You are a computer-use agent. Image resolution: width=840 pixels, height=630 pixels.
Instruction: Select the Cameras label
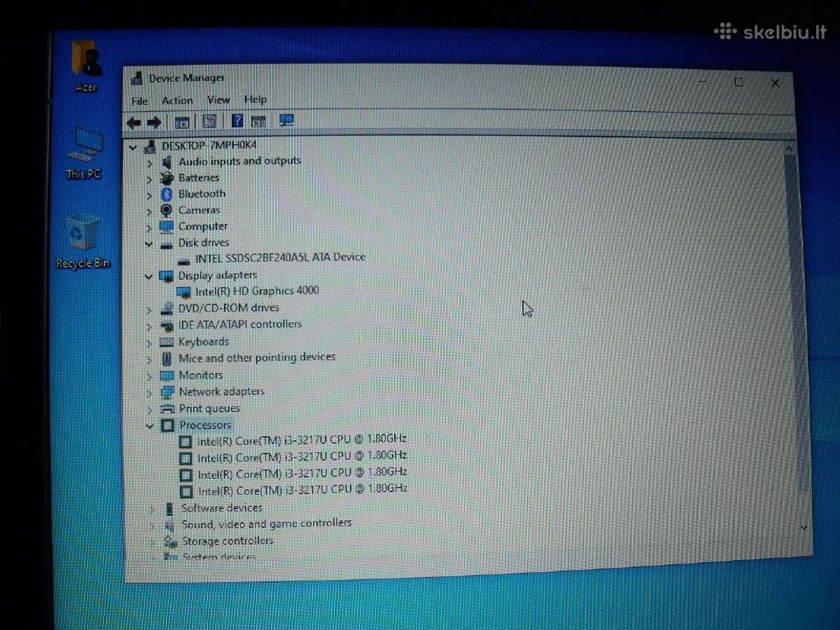(x=199, y=210)
